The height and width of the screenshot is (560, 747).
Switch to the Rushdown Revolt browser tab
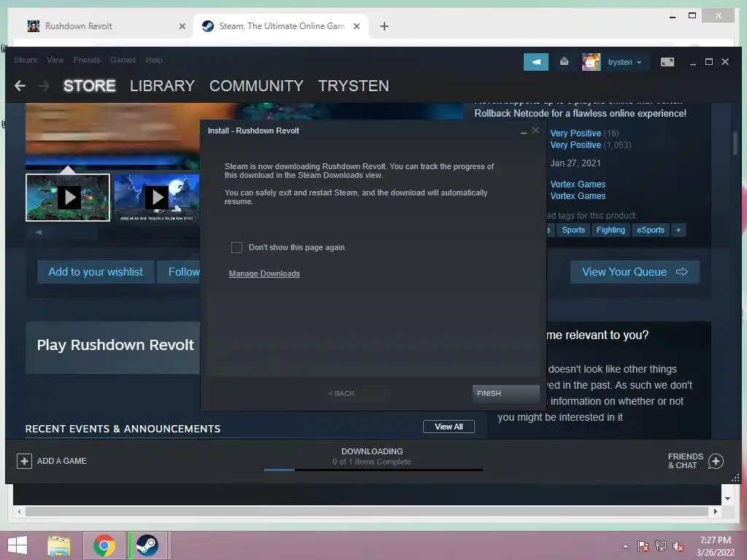click(x=105, y=26)
